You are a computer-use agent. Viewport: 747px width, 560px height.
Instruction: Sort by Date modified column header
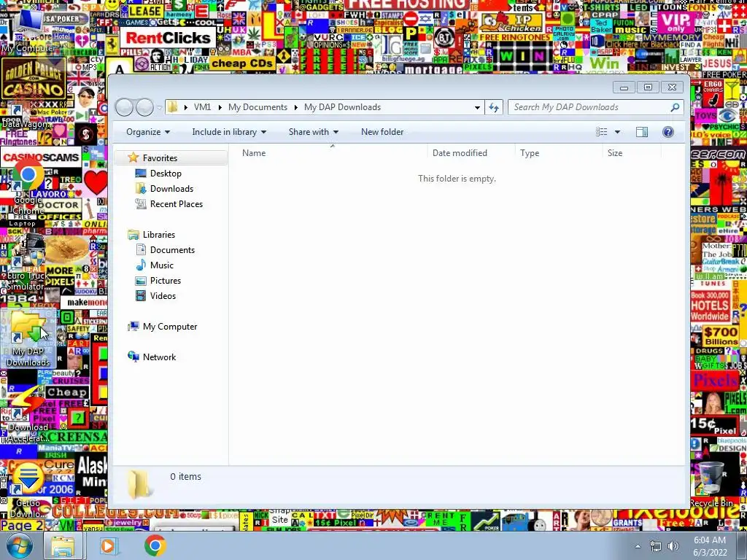(x=471, y=153)
